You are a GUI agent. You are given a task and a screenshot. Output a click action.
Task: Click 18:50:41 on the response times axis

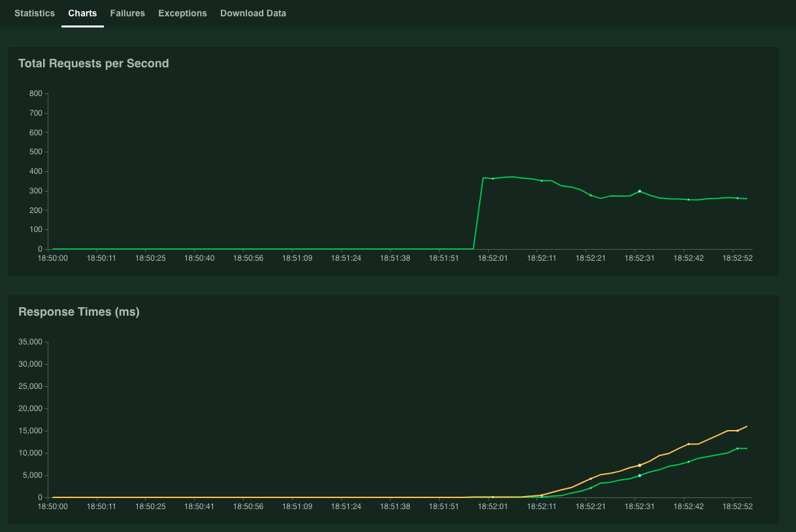(x=199, y=507)
